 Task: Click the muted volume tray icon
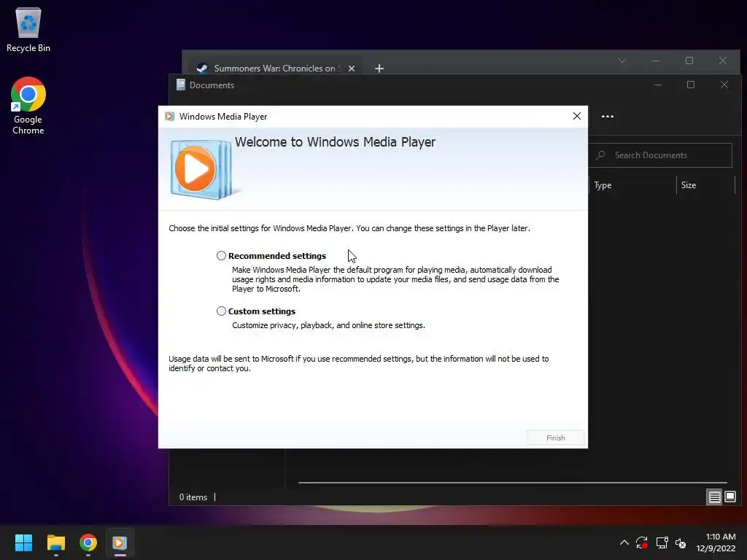click(x=681, y=542)
